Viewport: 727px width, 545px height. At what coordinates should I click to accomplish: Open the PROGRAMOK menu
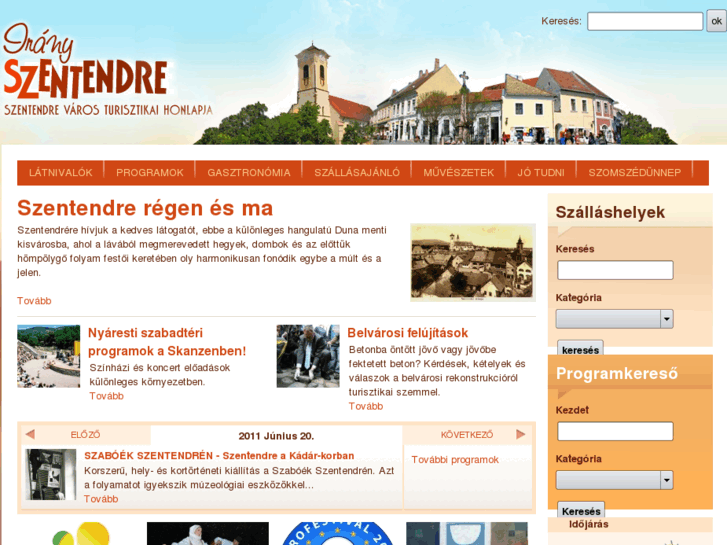coord(150,173)
